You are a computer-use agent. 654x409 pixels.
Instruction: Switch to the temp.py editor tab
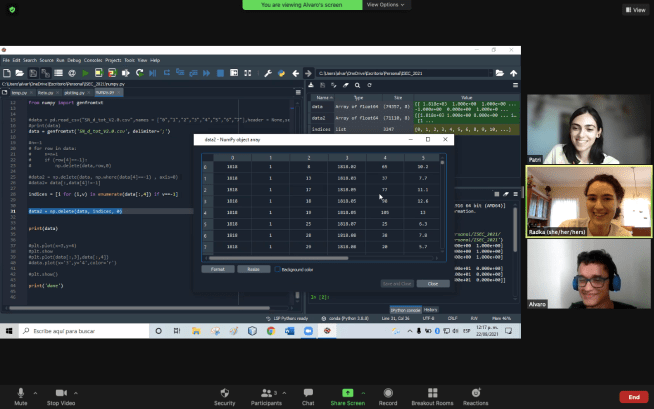[x=19, y=90]
